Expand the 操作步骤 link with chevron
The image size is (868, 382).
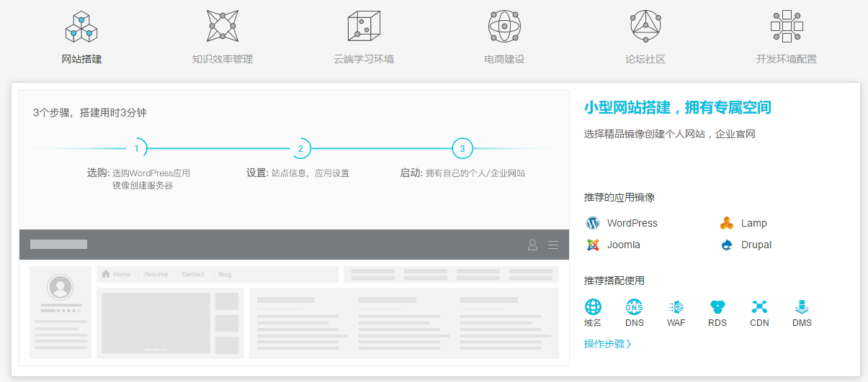pyautogui.click(x=607, y=344)
